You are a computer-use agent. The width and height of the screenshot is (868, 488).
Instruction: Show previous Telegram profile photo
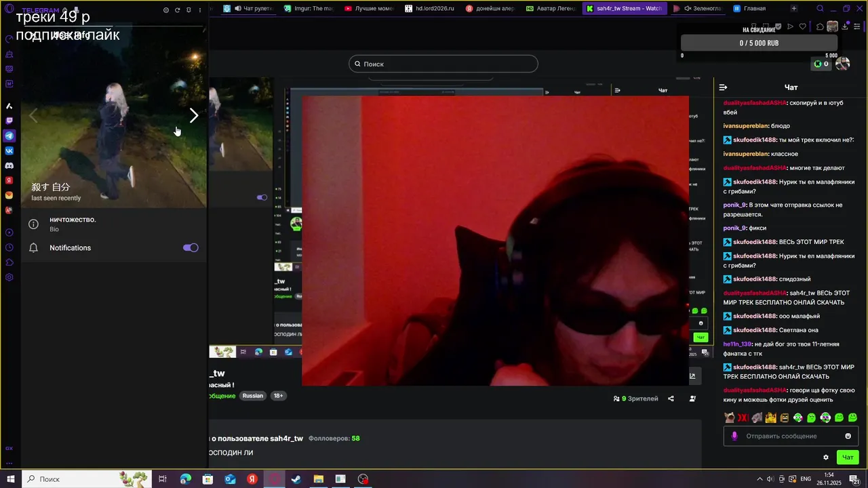click(33, 116)
